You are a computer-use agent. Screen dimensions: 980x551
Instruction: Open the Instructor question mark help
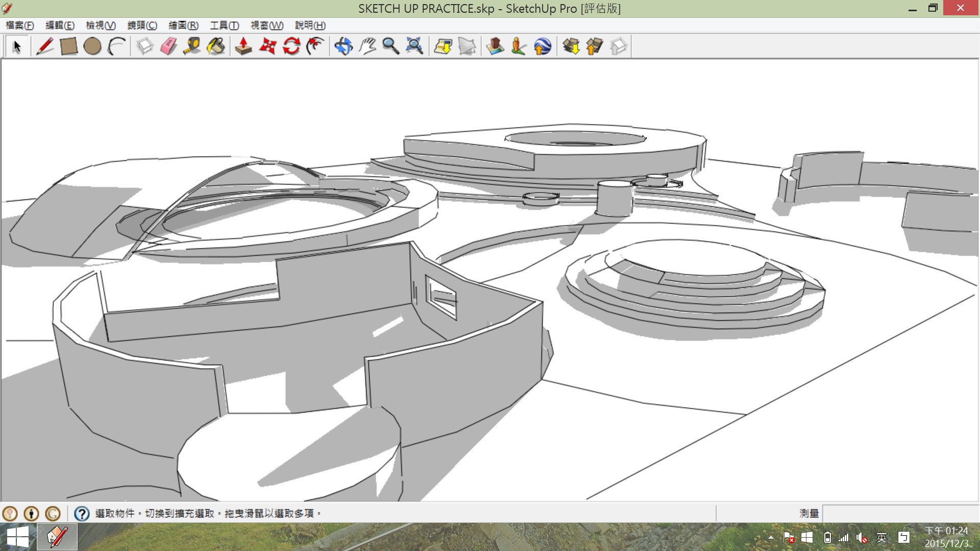(82, 513)
